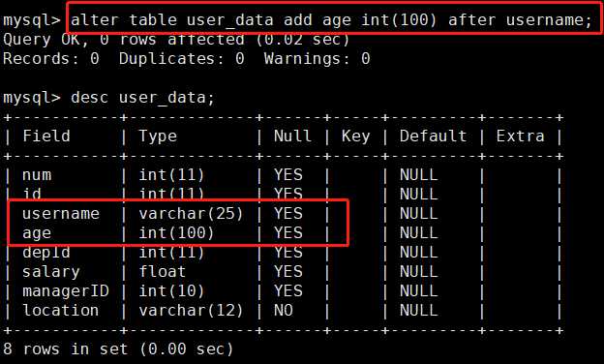
Task: Click the 'Query OK' result line
Action: (176, 40)
